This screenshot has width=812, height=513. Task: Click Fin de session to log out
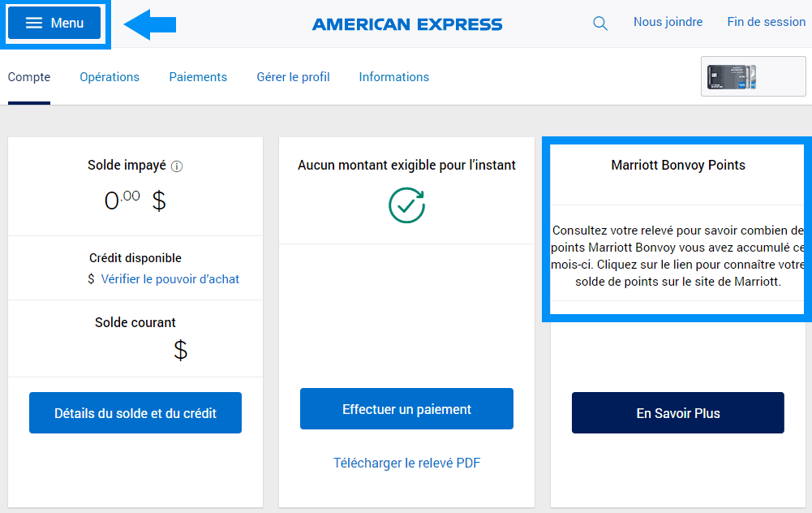click(766, 22)
